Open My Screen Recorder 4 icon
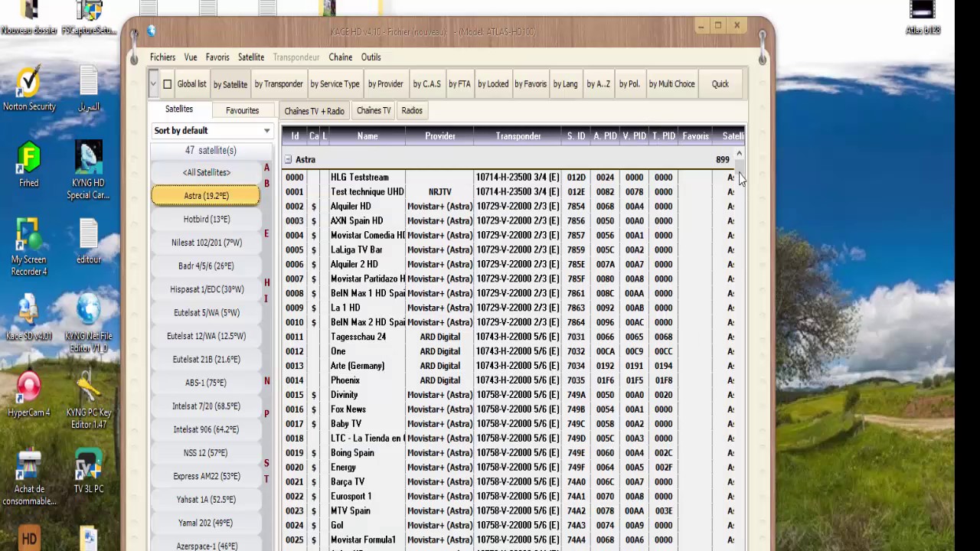This screenshot has height=551, width=980. point(29,246)
